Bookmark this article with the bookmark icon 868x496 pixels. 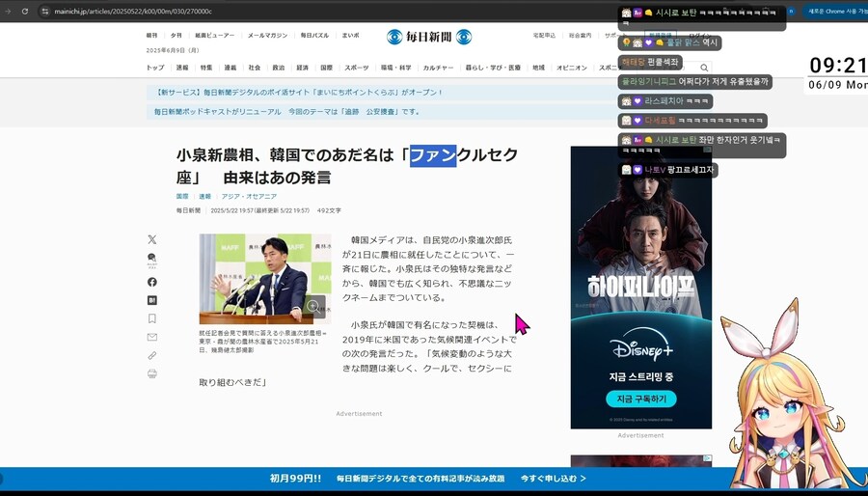[x=152, y=318]
